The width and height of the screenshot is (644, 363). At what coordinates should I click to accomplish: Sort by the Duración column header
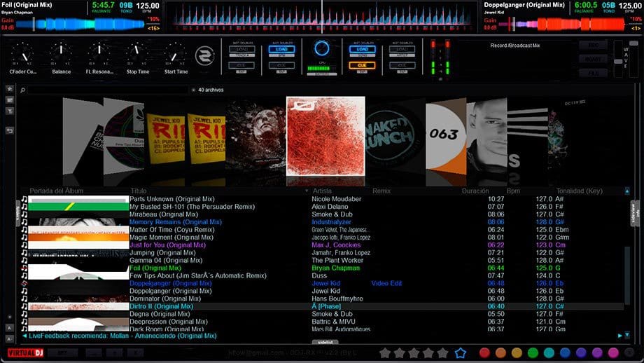(475, 191)
